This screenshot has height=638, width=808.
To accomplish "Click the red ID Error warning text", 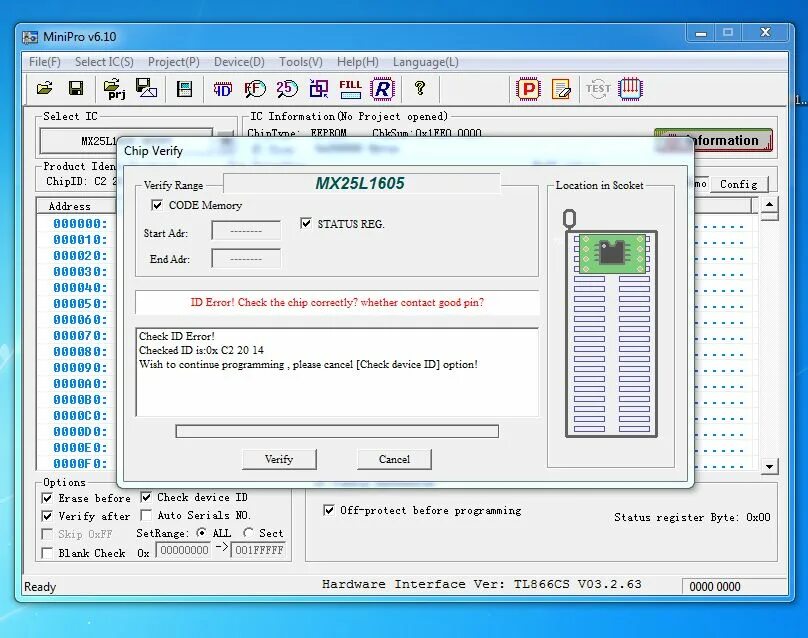I will point(337,302).
